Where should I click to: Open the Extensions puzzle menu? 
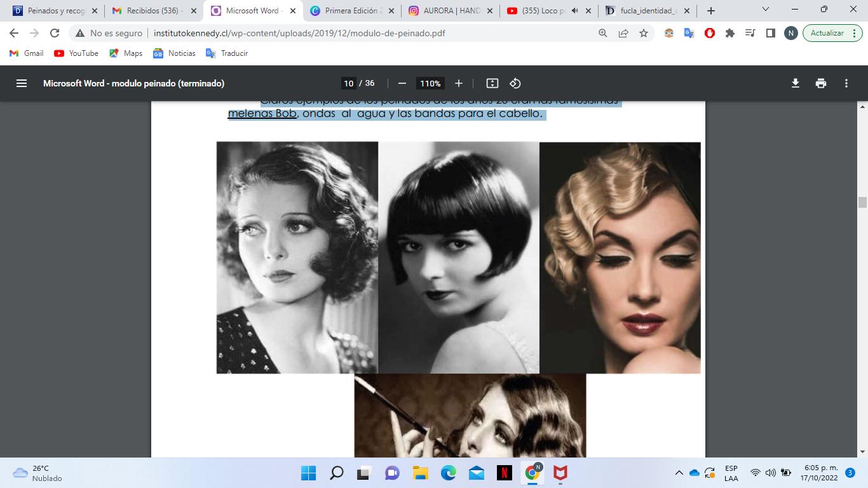730,33
